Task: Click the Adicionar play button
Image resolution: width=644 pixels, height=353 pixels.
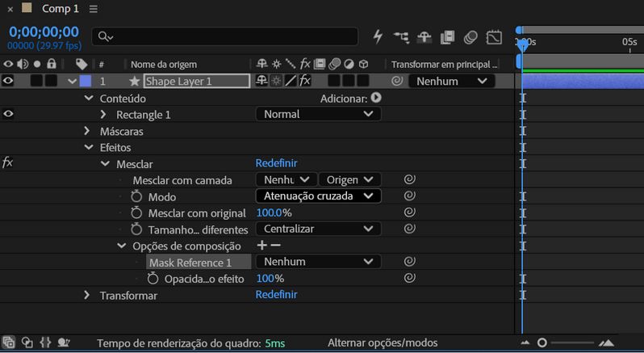Action: pyautogui.click(x=376, y=98)
